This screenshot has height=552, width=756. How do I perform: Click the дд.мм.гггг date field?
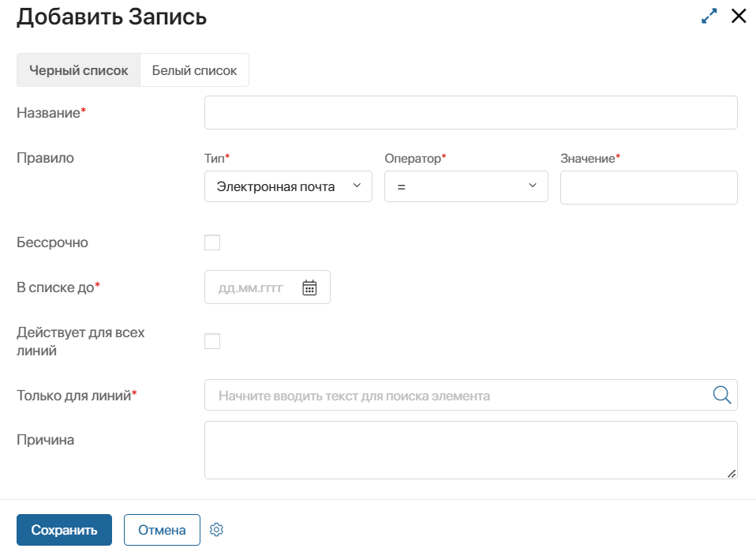tap(251, 287)
